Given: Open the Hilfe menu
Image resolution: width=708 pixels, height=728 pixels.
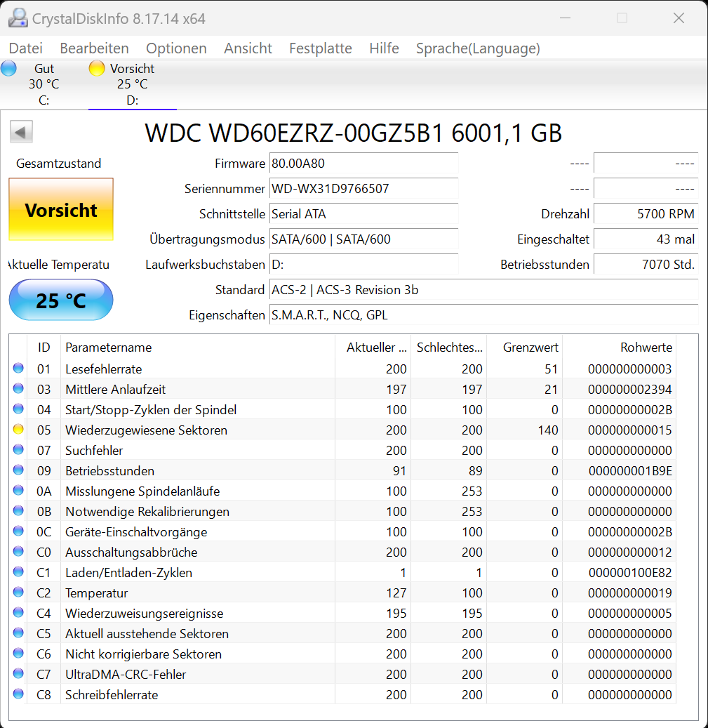Looking at the screenshot, I should (384, 48).
